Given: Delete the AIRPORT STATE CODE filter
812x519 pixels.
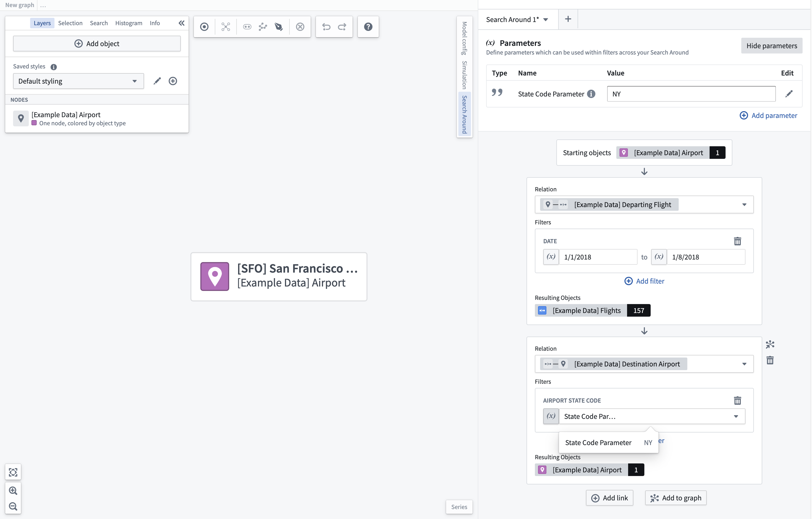Looking at the screenshot, I should tap(737, 400).
